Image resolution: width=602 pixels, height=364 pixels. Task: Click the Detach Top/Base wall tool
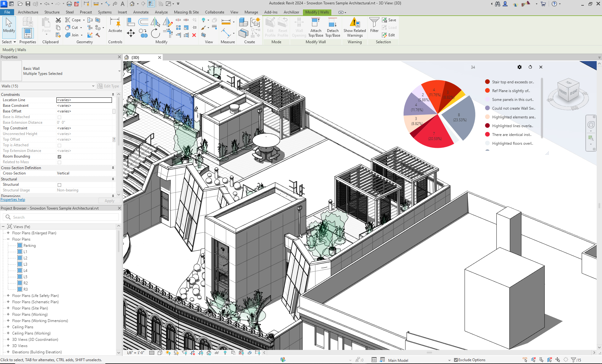click(x=332, y=27)
